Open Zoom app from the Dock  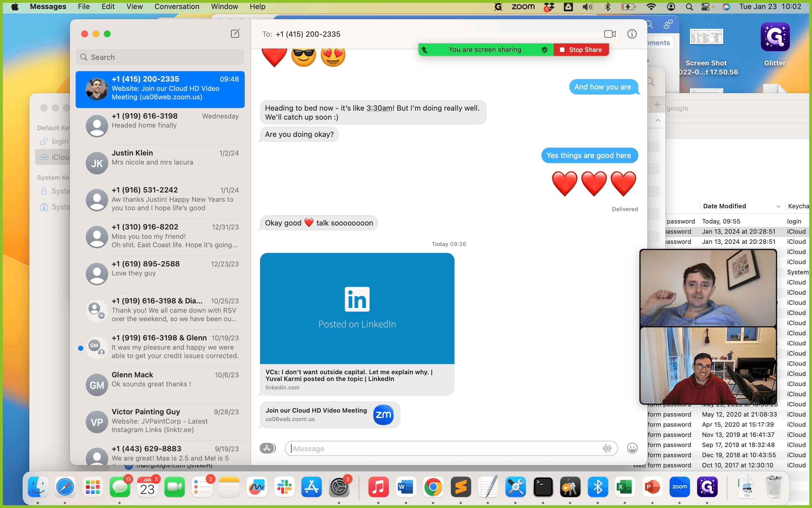pyautogui.click(x=679, y=487)
